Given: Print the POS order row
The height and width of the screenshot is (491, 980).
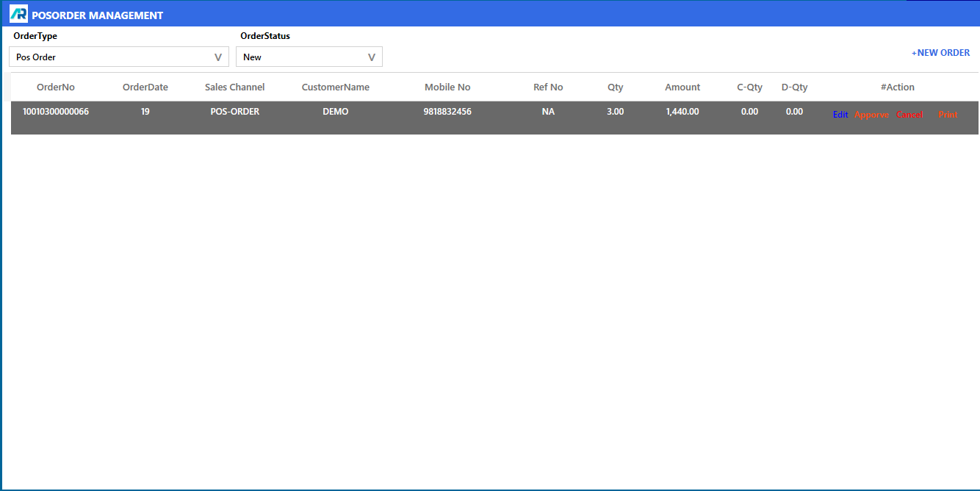Looking at the screenshot, I should pyautogui.click(x=948, y=115).
